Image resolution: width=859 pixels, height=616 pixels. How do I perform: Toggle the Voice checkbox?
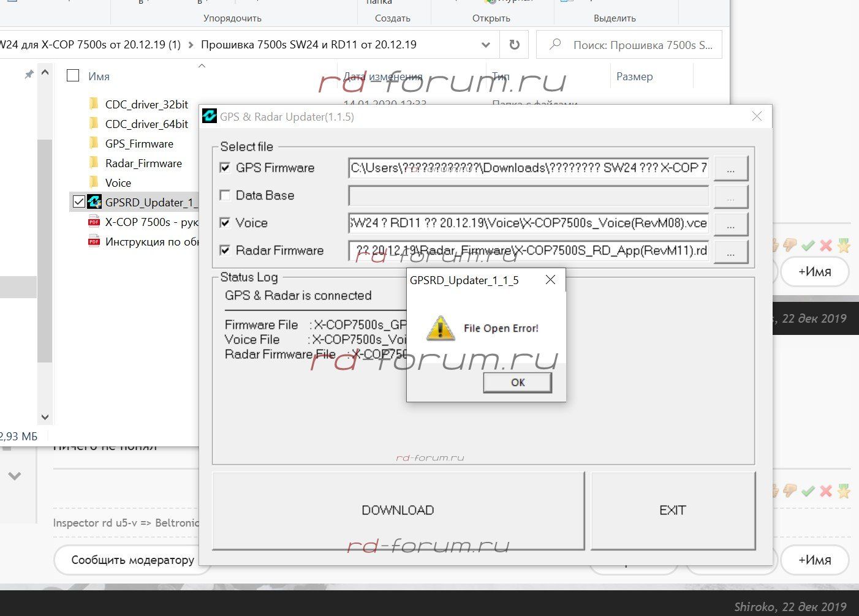click(x=225, y=223)
